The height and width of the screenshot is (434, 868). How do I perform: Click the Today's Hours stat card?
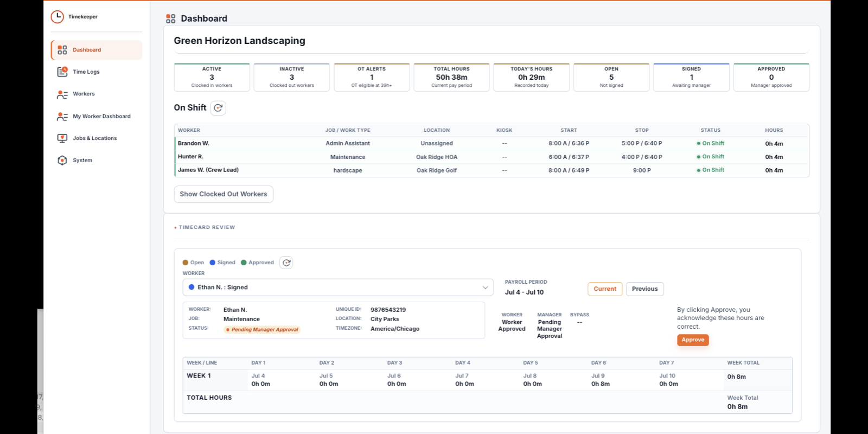532,78
